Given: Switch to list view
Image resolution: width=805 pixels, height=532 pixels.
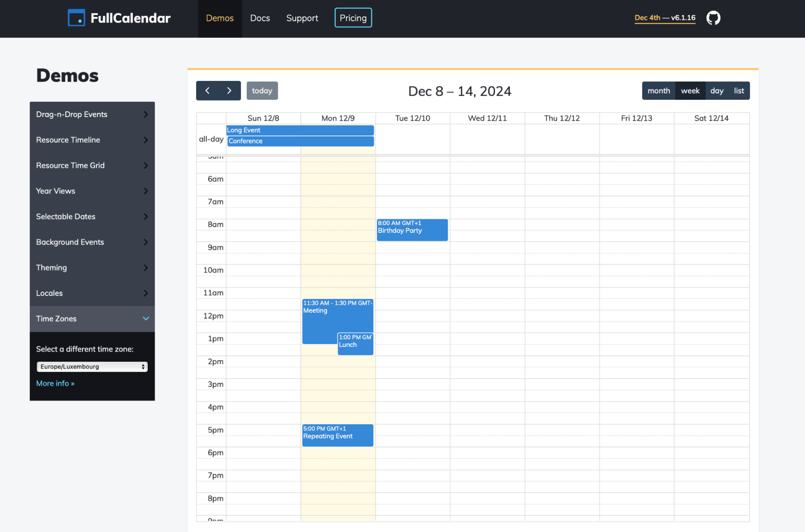Looking at the screenshot, I should point(739,90).
